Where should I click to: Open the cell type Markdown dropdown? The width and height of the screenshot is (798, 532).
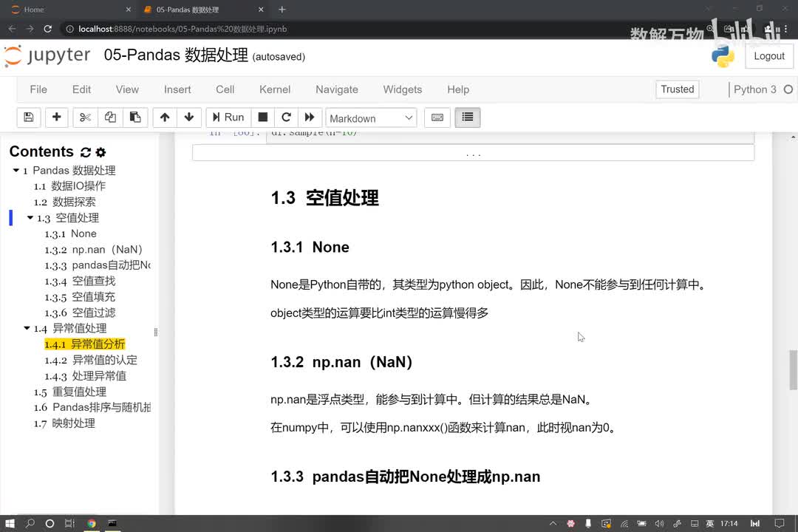[371, 118]
